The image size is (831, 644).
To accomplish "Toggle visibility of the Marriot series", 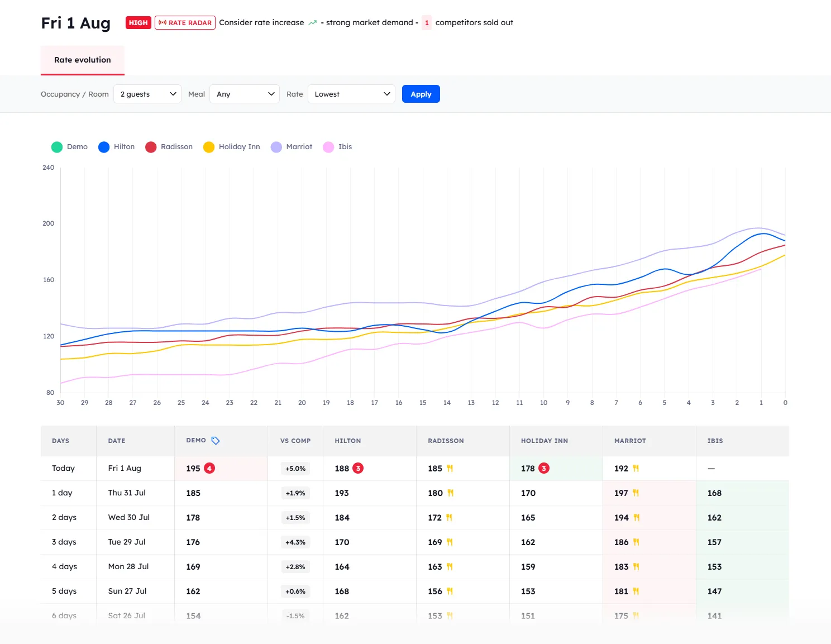I will point(292,146).
